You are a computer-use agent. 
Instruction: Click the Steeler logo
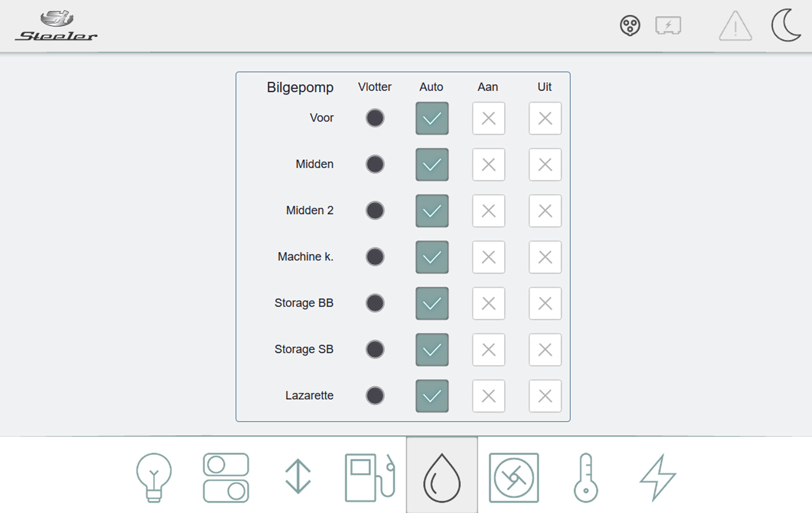57,26
